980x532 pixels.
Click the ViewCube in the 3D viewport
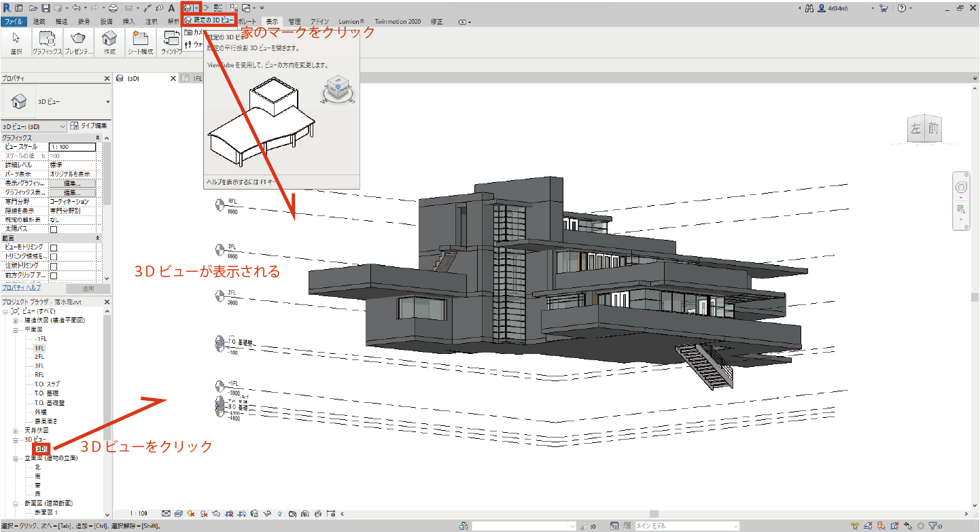pyautogui.click(x=924, y=129)
